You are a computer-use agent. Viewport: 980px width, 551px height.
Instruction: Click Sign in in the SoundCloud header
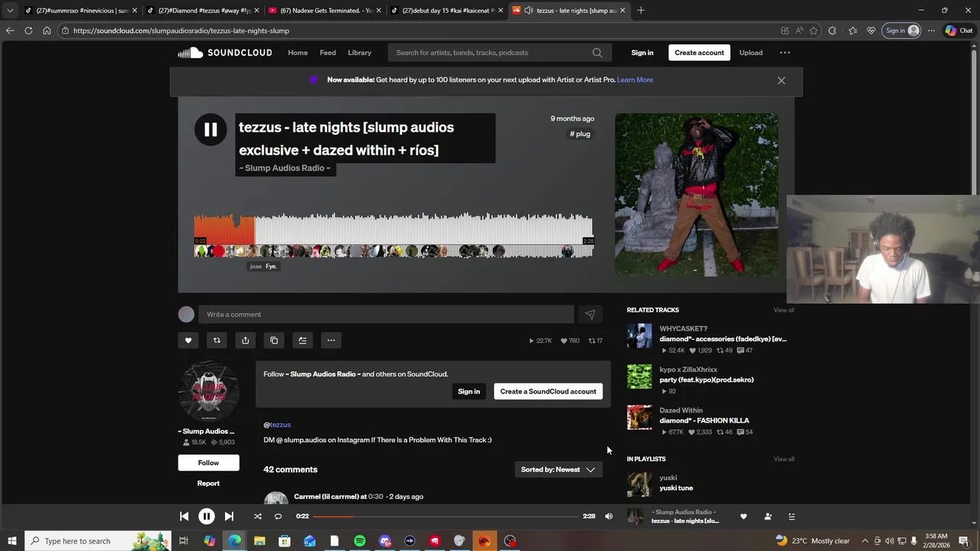[642, 53]
